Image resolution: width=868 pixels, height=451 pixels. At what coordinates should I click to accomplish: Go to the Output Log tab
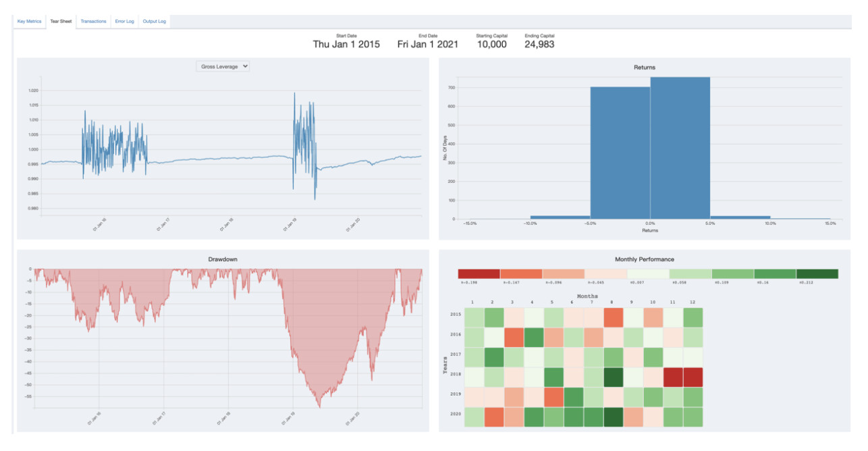(155, 22)
